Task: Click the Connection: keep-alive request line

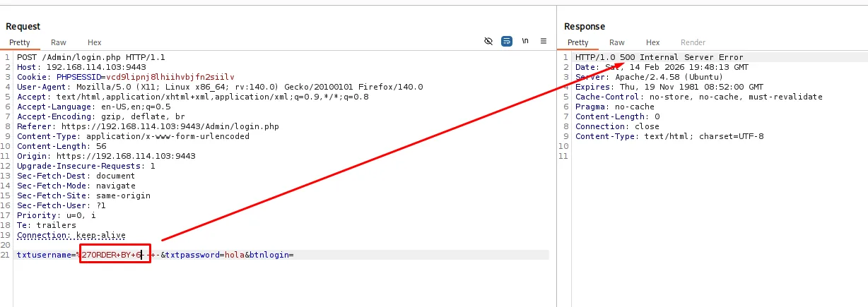Action: pyautogui.click(x=71, y=235)
